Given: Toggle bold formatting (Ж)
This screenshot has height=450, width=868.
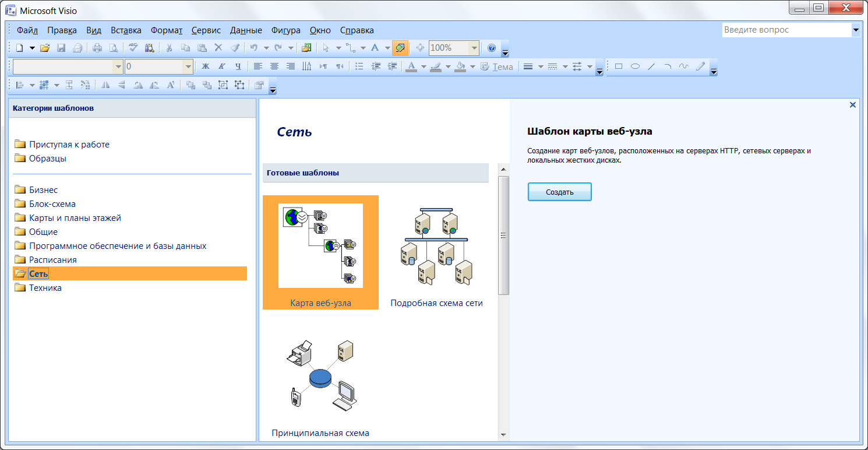Looking at the screenshot, I should (x=205, y=66).
